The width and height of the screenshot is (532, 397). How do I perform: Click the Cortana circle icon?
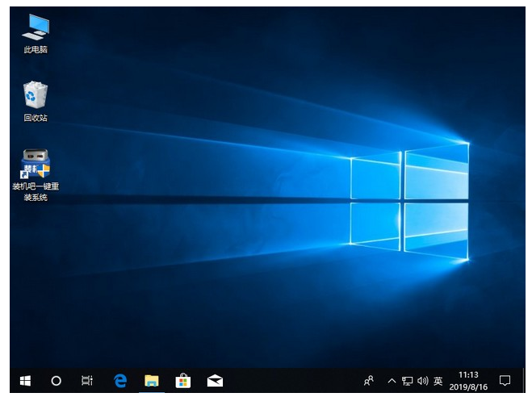(57, 380)
